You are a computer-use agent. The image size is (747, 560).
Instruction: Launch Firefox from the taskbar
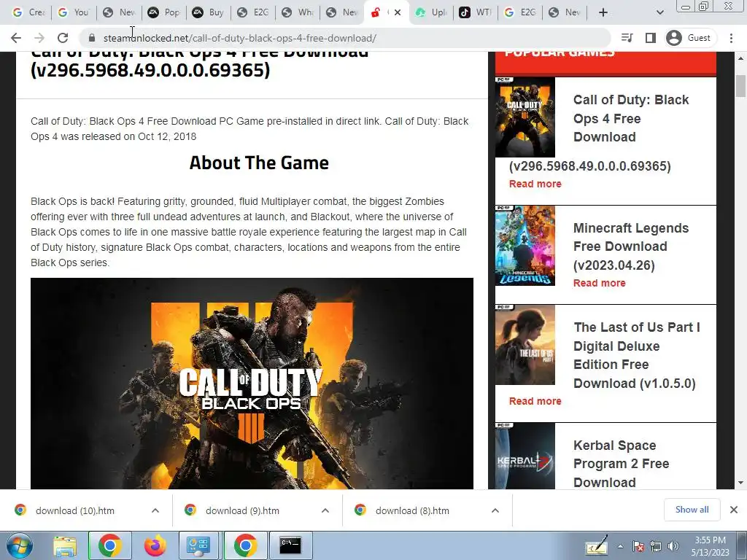pos(155,545)
